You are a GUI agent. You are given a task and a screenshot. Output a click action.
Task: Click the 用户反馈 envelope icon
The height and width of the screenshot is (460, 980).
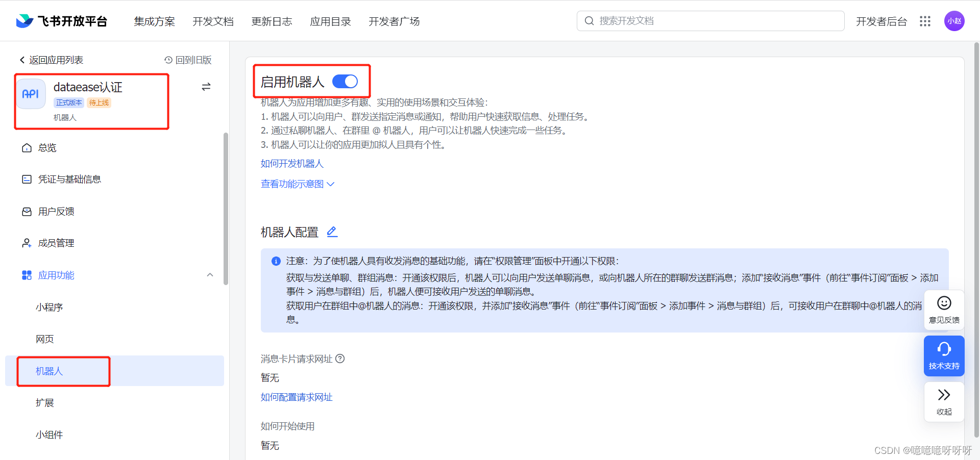(x=27, y=211)
